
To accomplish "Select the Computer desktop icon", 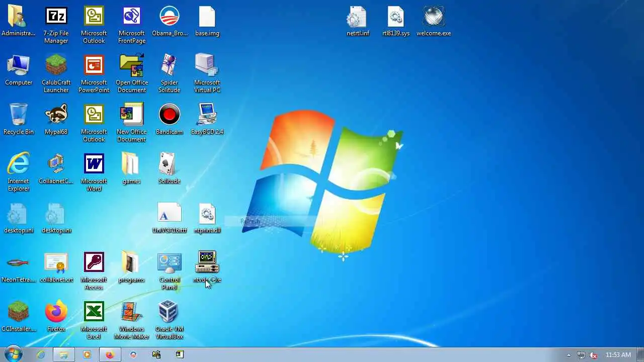I will click(19, 70).
